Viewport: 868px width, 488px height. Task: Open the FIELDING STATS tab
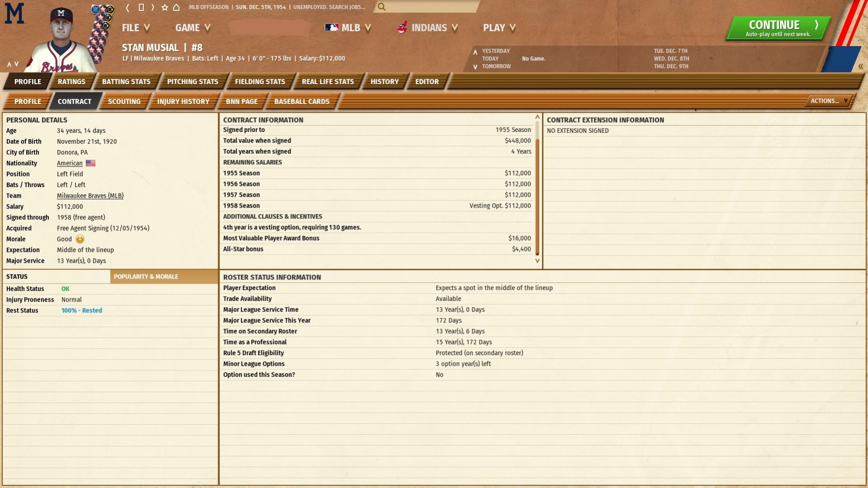pyautogui.click(x=260, y=81)
